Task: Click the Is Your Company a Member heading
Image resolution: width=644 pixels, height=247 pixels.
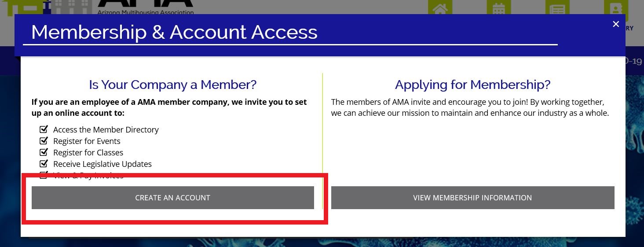Action: [172, 85]
